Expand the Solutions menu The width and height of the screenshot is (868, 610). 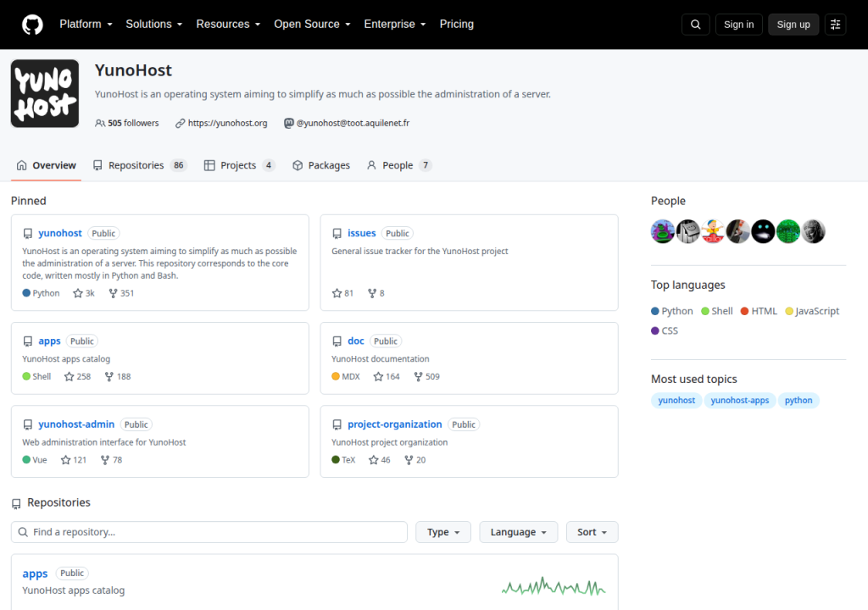coord(154,25)
